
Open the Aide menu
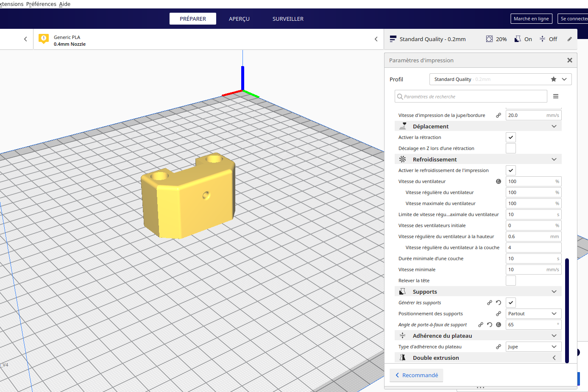pyautogui.click(x=64, y=4)
